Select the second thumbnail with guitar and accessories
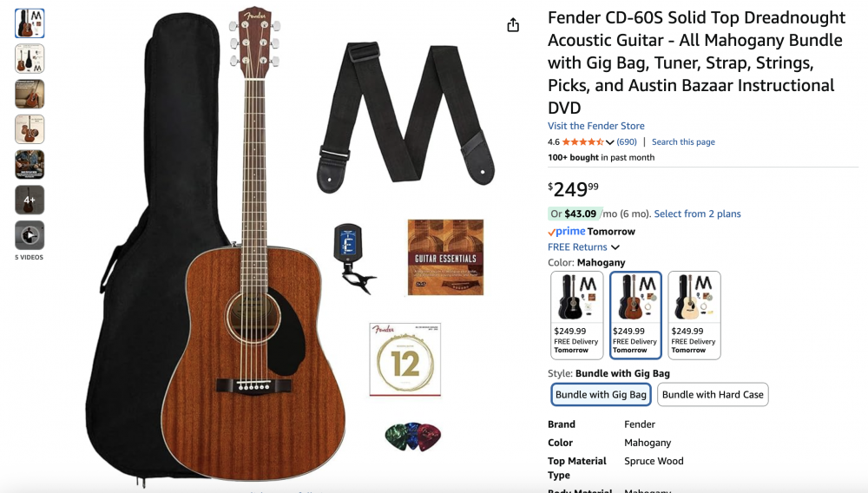This screenshot has height=493, width=868. [30, 59]
